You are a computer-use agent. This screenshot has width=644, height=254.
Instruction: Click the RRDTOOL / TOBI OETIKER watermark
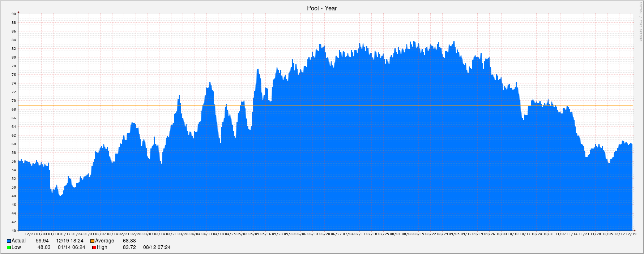click(640, 22)
